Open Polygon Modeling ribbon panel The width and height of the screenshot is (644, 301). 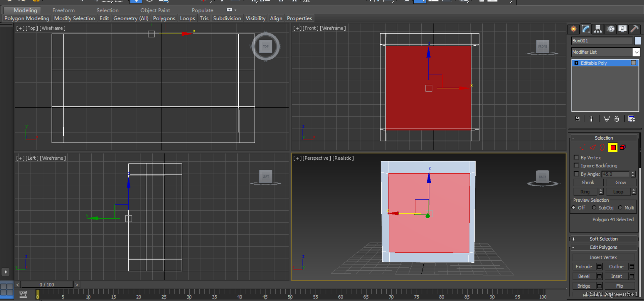click(x=27, y=18)
